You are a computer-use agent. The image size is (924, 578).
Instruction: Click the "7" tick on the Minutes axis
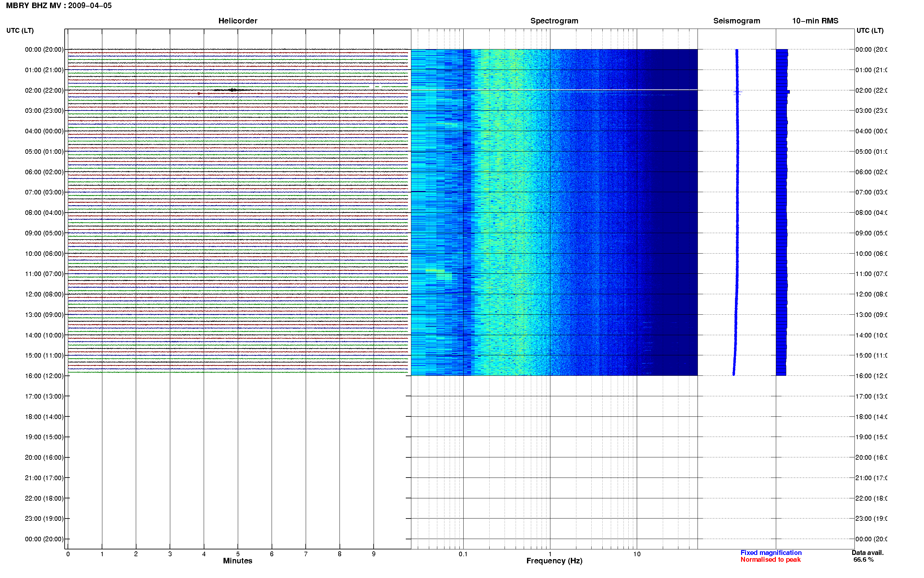coord(306,554)
